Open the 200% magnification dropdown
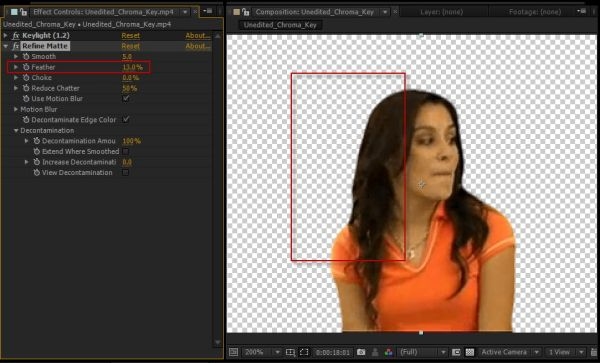 (262, 352)
